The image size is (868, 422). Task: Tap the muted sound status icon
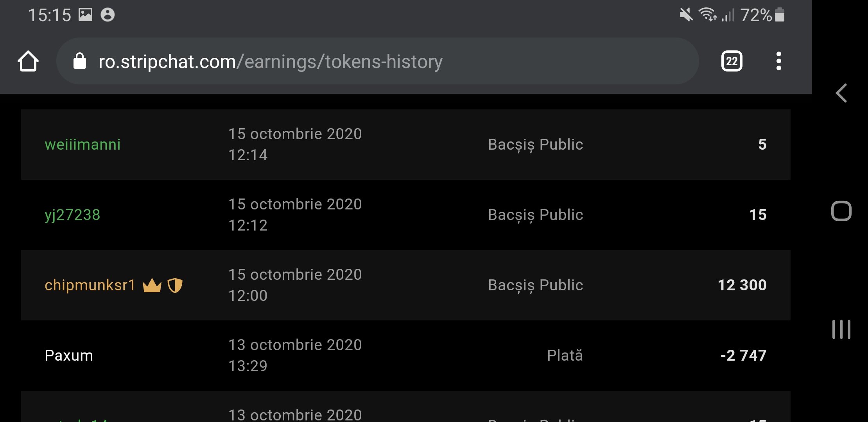tap(686, 15)
